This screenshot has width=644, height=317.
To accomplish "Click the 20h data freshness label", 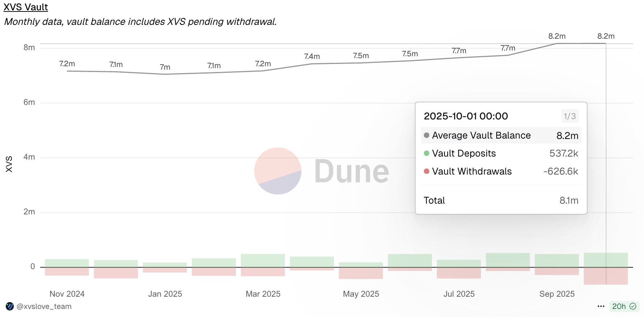I will [x=619, y=306].
